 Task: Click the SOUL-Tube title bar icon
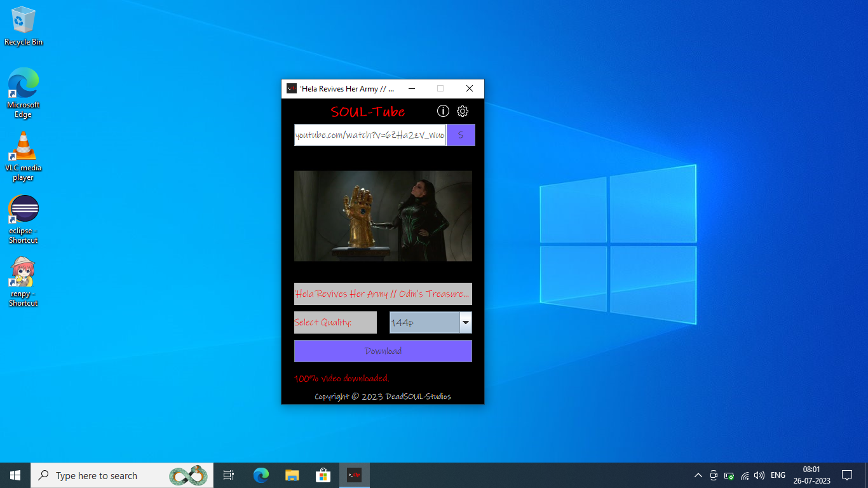click(292, 88)
